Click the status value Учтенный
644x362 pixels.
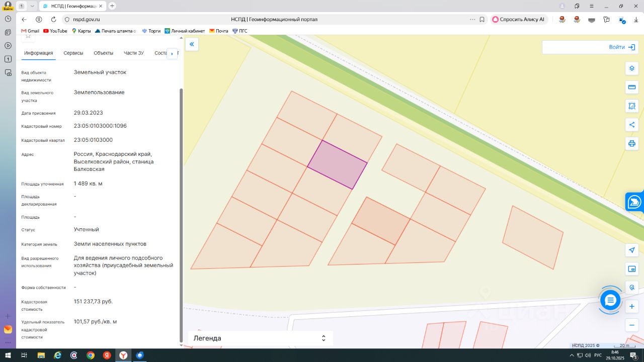[87, 229]
